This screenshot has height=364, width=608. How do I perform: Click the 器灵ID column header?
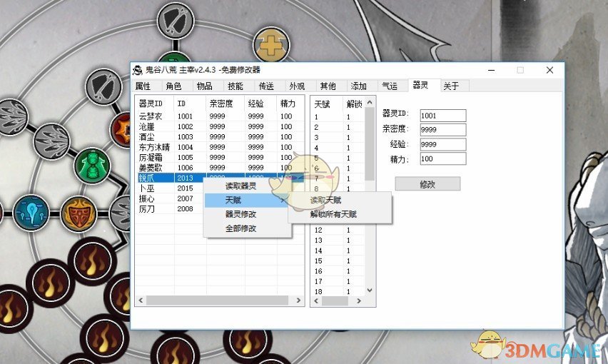pos(155,103)
